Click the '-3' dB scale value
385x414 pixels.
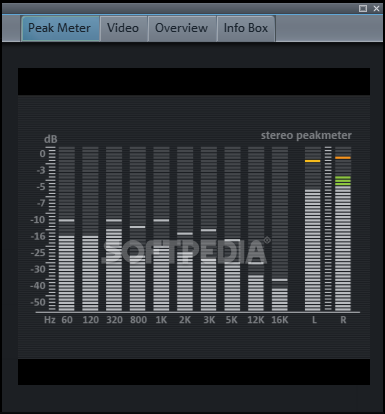40,170
